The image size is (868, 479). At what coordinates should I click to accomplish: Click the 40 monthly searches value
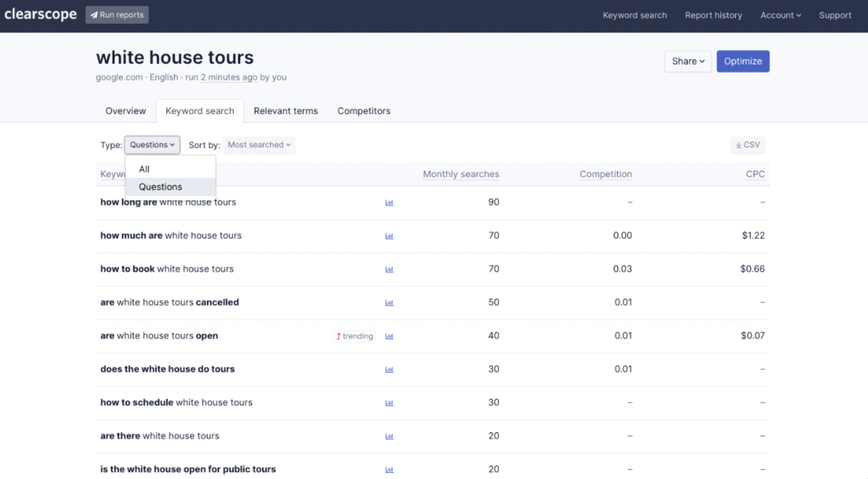[x=494, y=336]
